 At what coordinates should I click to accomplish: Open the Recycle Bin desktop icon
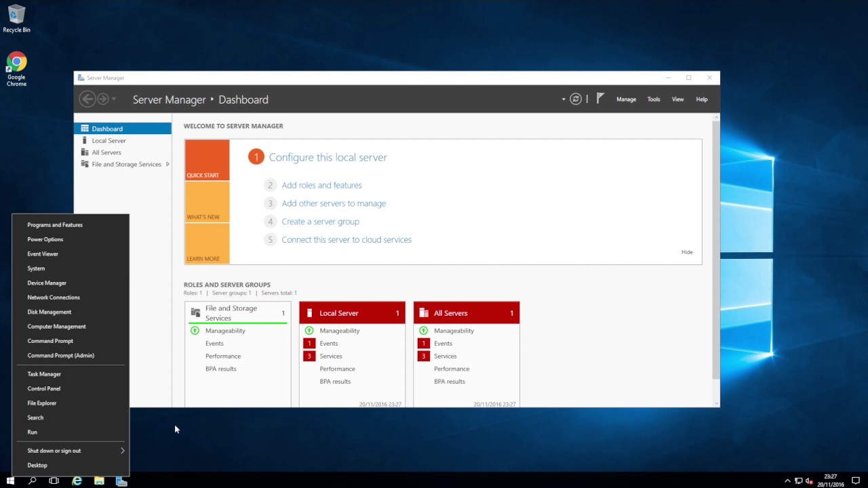[x=16, y=19]
